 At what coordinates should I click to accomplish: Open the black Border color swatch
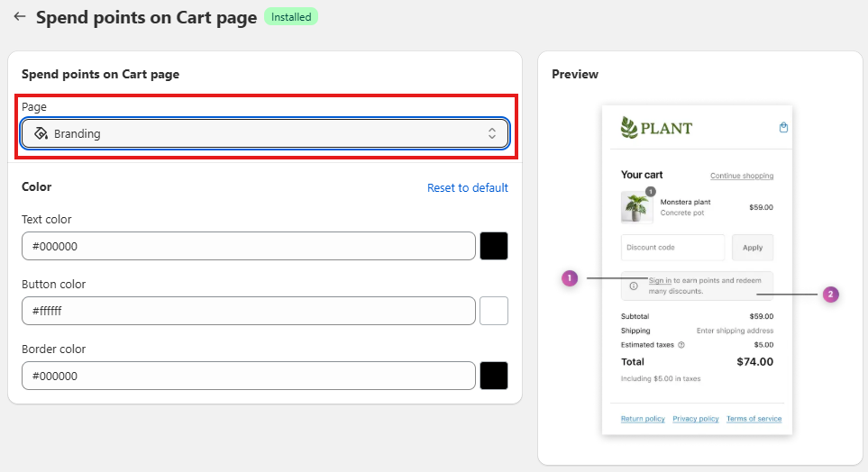pyautogui.click(x=494, y=376)
